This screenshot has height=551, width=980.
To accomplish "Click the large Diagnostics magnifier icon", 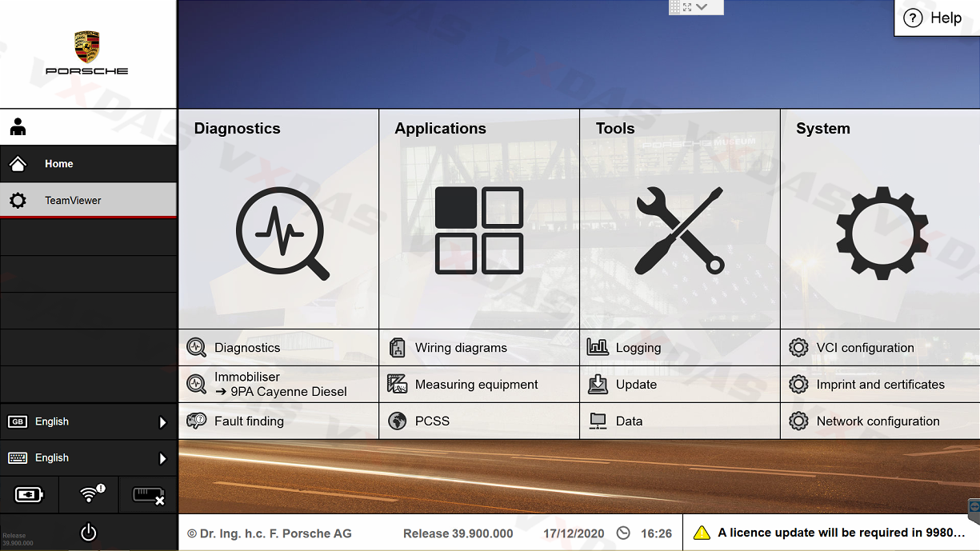I will [282, 233].
